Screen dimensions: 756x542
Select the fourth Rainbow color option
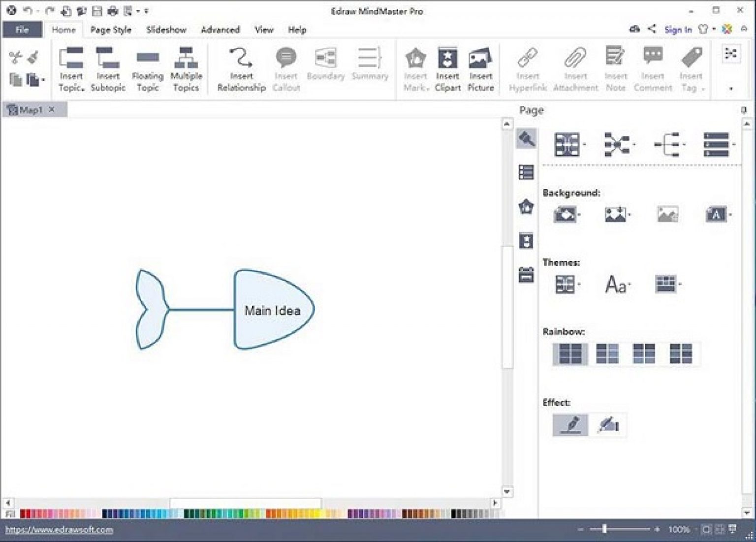(x=681, y=353)
